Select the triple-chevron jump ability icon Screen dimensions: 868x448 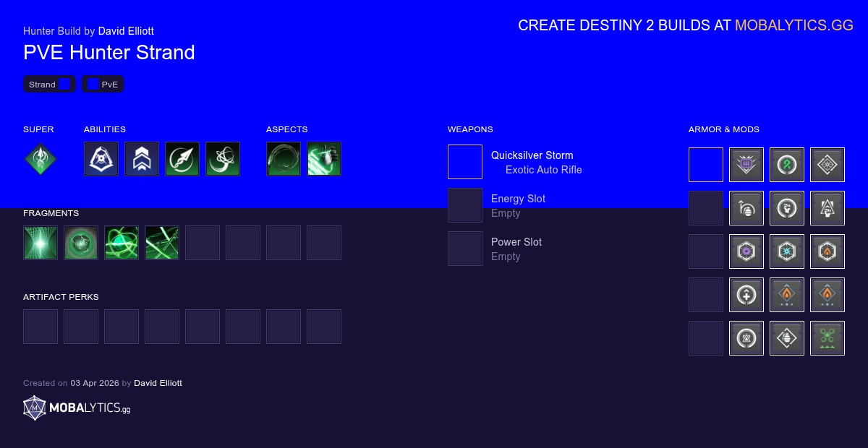pyautogui.click(x=142, y=159)
